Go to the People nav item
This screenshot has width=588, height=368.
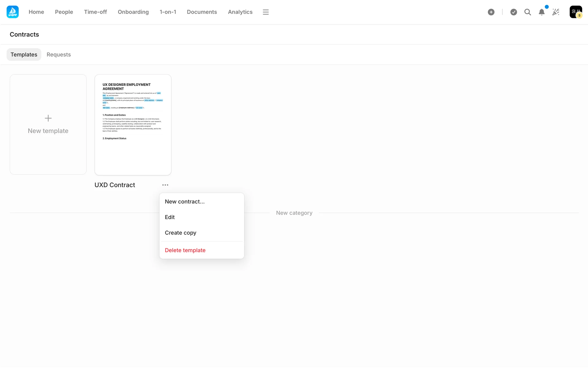coord(64,12)
